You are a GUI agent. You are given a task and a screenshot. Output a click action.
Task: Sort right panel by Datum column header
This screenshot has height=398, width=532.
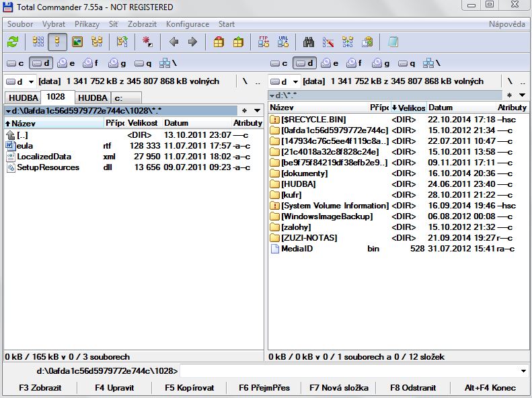461,108
